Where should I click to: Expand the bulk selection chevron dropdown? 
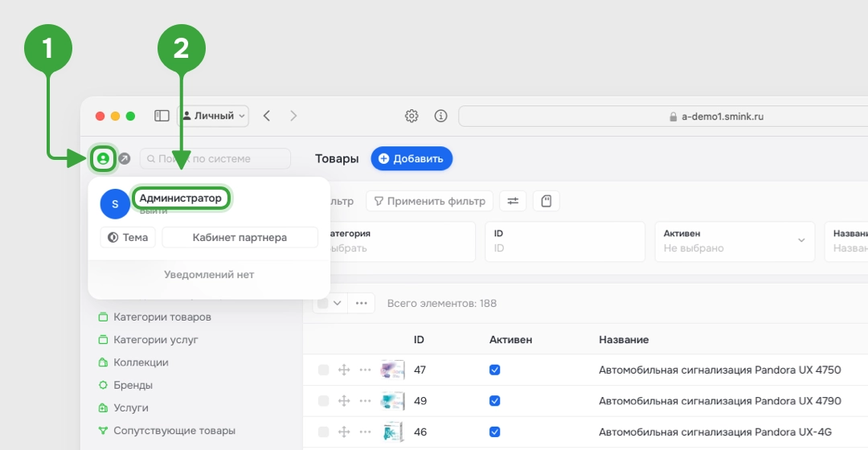pyautogui.click(x=337, y=303)
